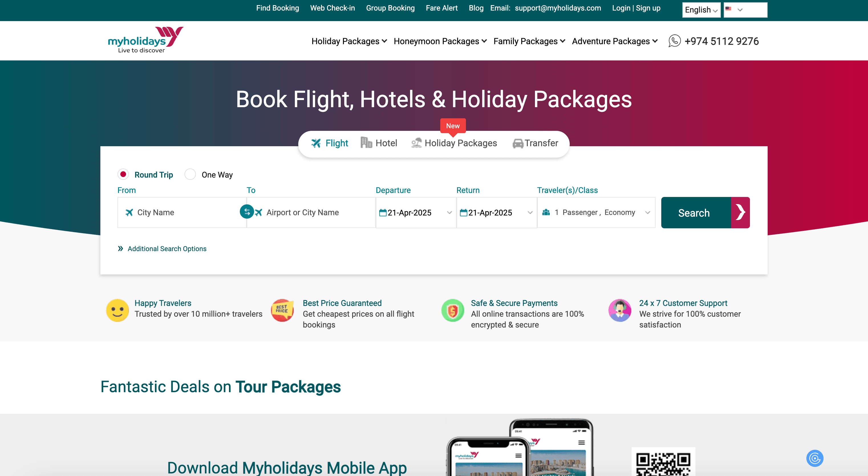Image resolution: width=868 pixels, height=476 pixels.
Task: Click the swap origin and destination icon
Action: tap(247, 212)
